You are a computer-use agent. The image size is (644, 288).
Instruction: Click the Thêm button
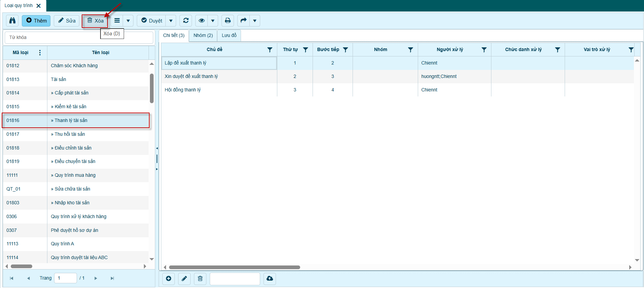point(36,20)
